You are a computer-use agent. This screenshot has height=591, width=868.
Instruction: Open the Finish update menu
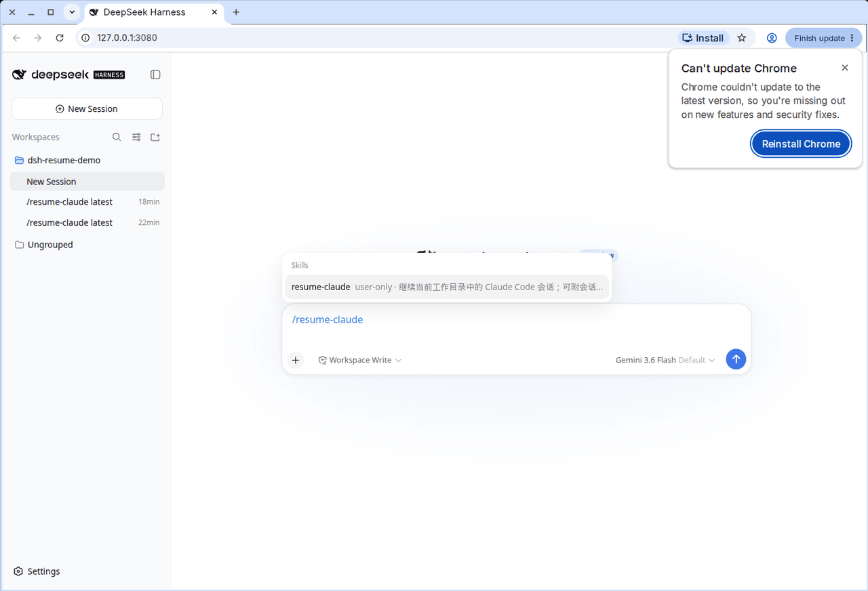click(823, 38)
